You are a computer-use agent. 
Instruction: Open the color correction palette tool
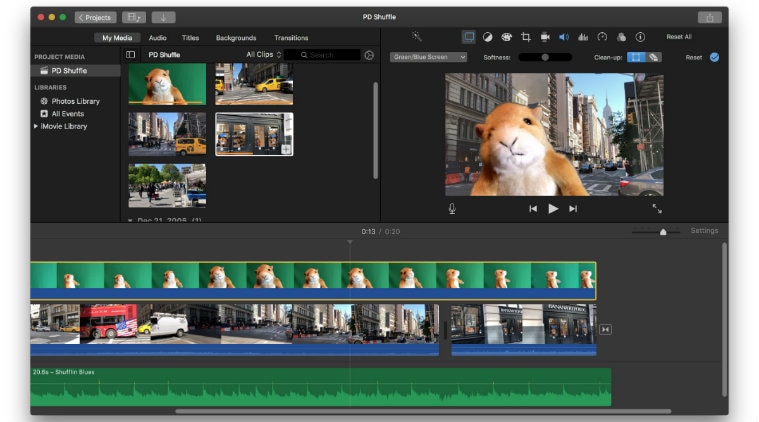pos(506,37)
